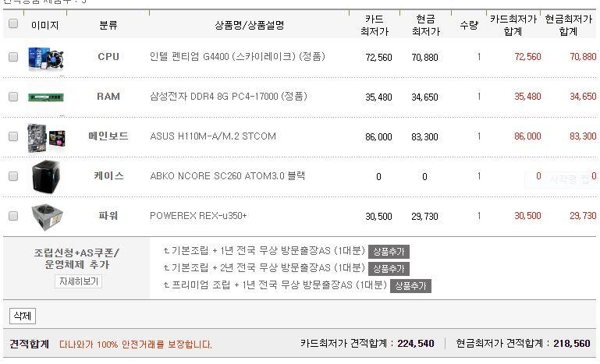
Task: Check the CPU row checkbox
Action: point(13,57)
